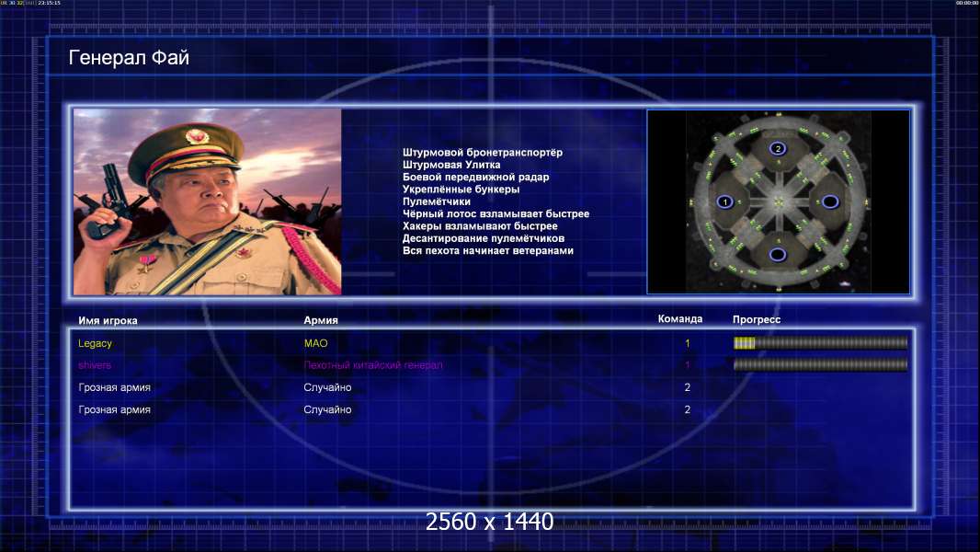Click Пехотный китайский генерал army label

[373, 365]
